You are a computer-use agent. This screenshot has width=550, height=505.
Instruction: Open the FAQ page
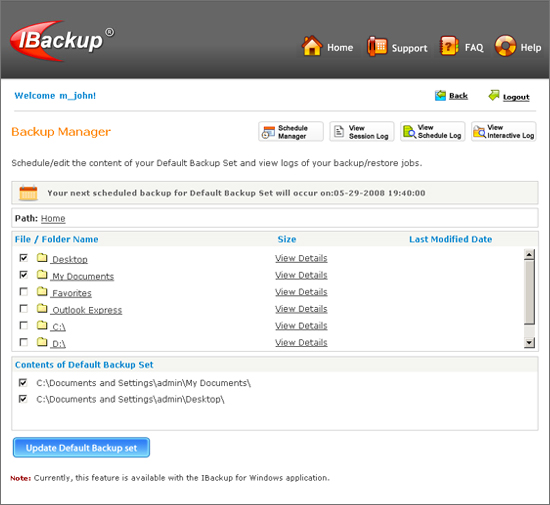pos(474,47)
